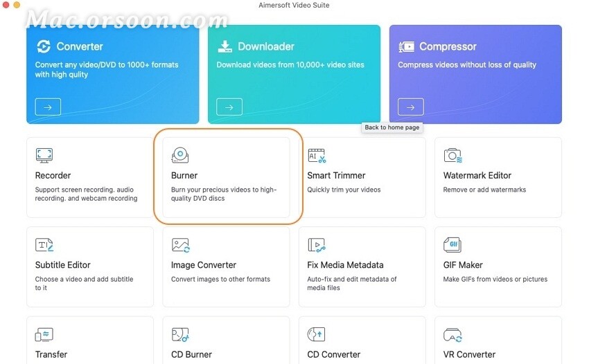This screenshot has width=589, height=364.
Task: Minimize window with yellow button
Action: coord(17,5)
